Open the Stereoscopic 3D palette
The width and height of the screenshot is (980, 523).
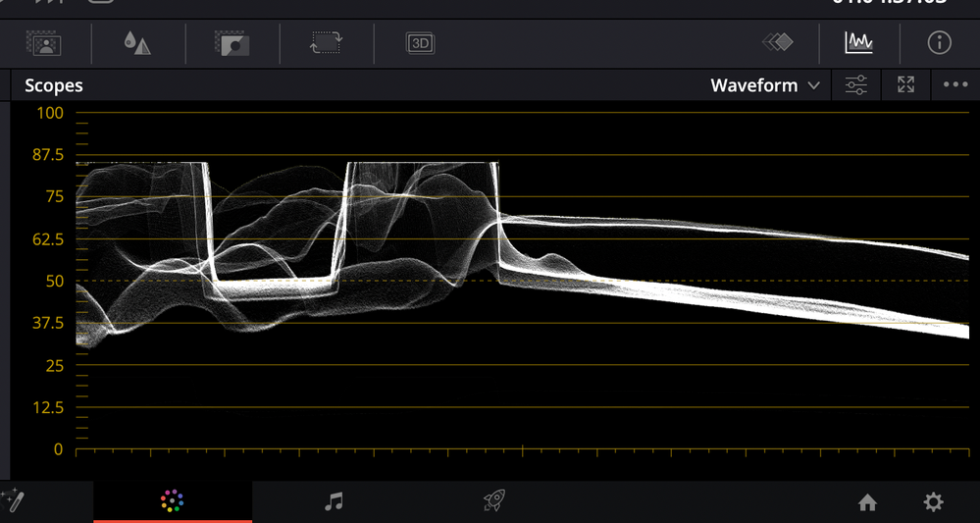click(420, 43)
